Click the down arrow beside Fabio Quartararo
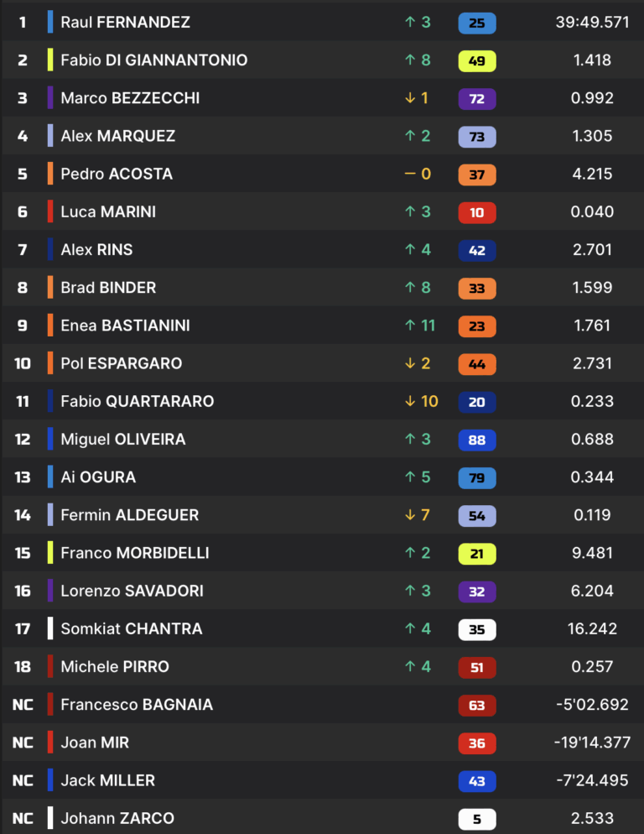Viewport: 644px width, 834px height. pyautogui.click(x=410, y=401)
